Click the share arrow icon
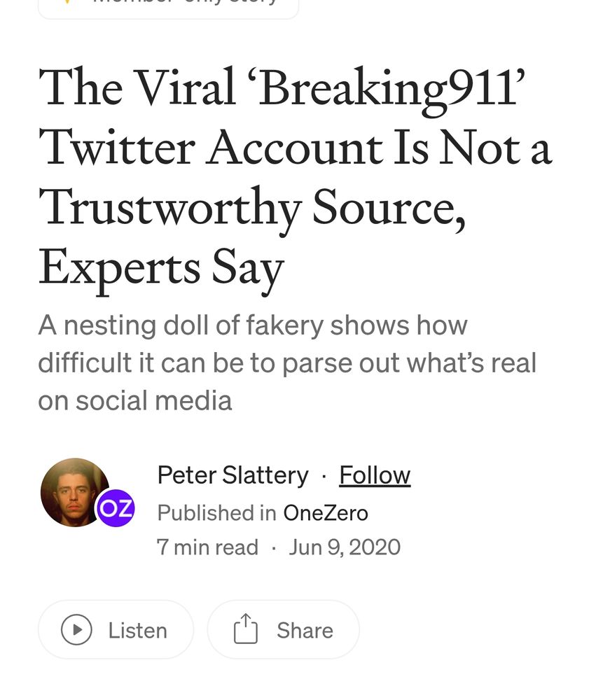This screenshot has height=700, width=603. click(x=245, y=629)
